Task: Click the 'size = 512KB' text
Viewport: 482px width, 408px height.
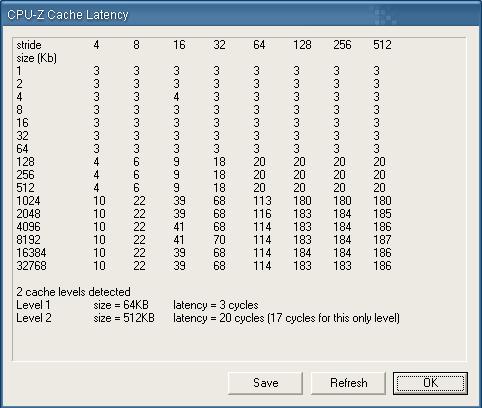Action: click(x=124, y=318)
